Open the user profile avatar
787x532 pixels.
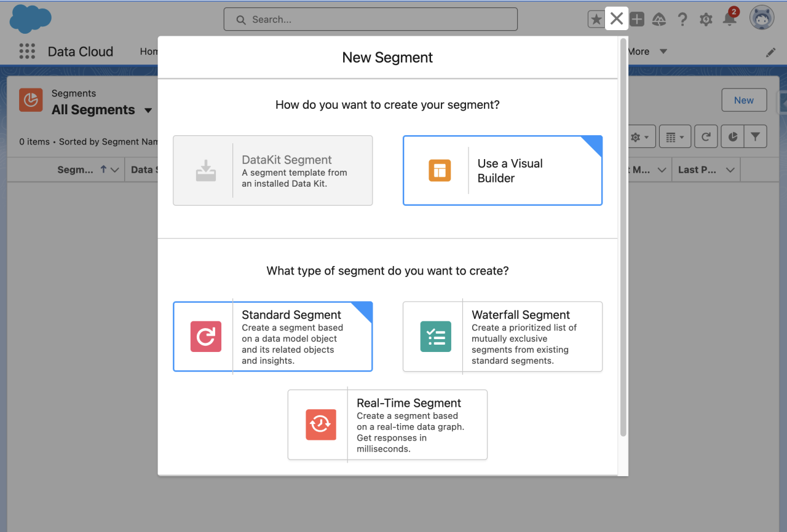[762, 18]
